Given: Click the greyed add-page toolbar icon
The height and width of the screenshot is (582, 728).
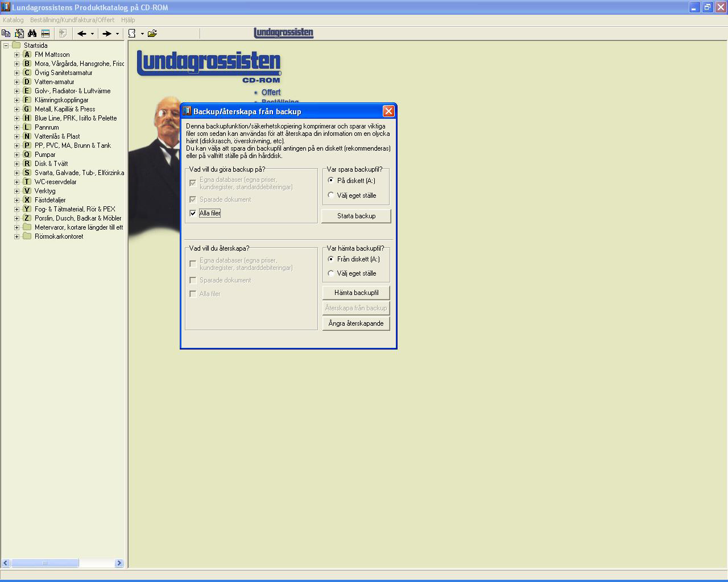Looking at the screenshot, I should point(63,34).
